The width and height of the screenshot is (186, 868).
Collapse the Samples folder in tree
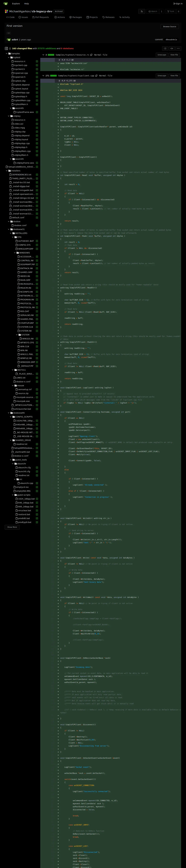(x=7, y=54)
